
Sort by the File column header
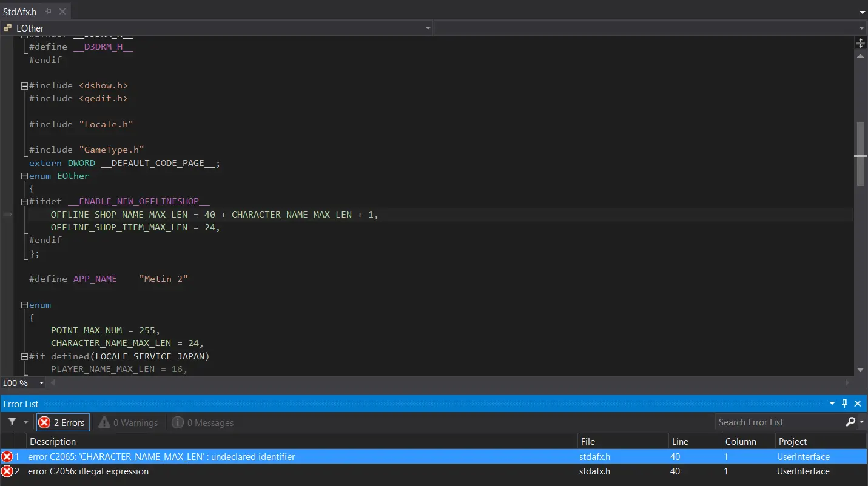coord(623,441)
